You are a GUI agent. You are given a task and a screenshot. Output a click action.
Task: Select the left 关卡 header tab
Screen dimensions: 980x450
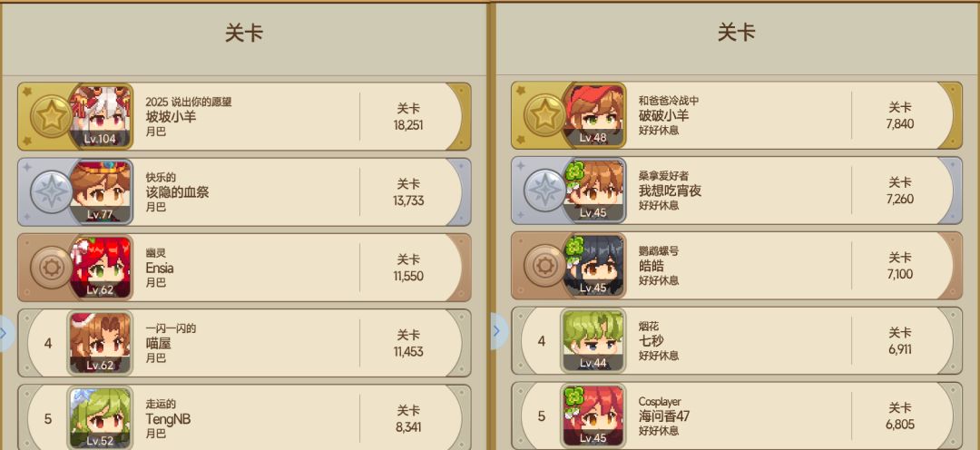pyautogui.click(x=244, y=33)
